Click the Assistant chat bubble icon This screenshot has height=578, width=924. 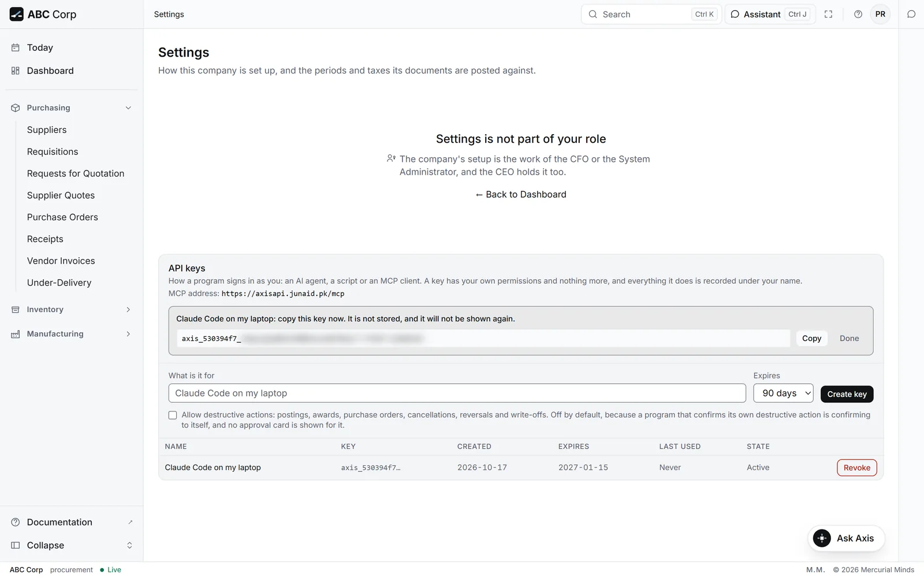(x=735, y=14)
